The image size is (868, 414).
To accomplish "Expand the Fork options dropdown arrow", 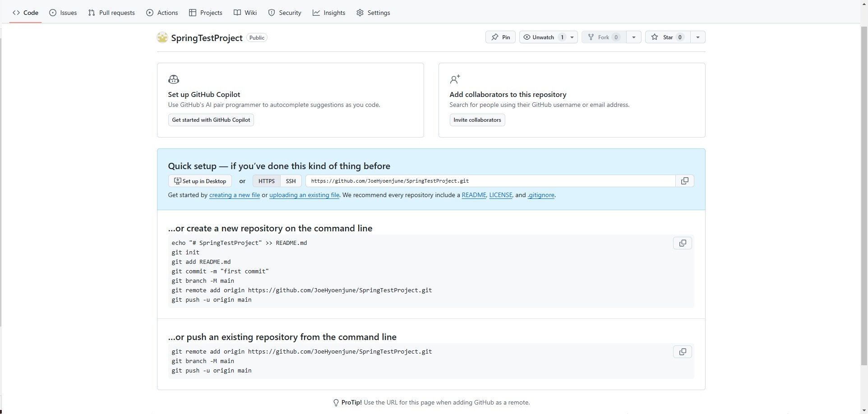I will tap(633, 37).
